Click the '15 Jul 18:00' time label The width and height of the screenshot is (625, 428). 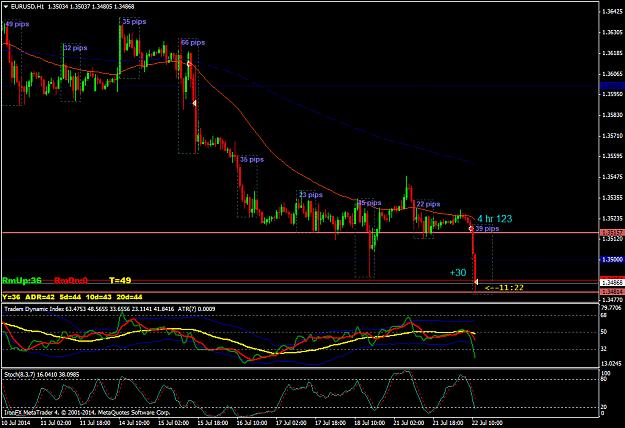(x=213, y=423)
